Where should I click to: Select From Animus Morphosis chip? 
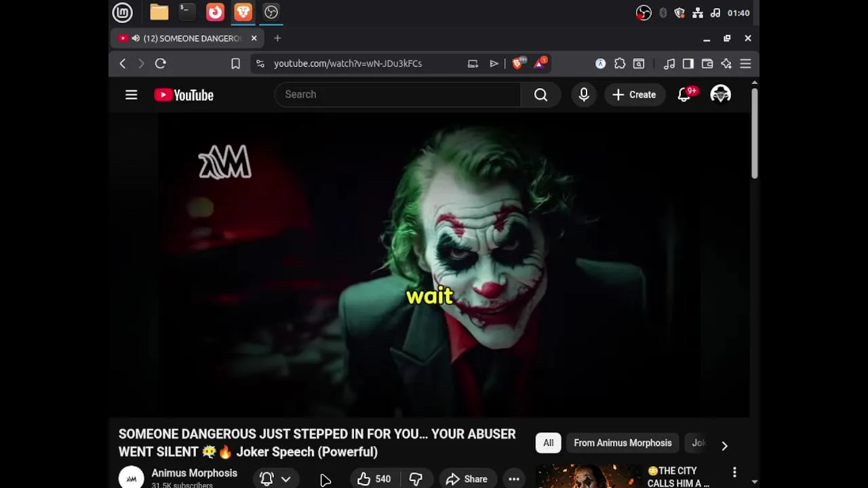[x=623, y=443]
